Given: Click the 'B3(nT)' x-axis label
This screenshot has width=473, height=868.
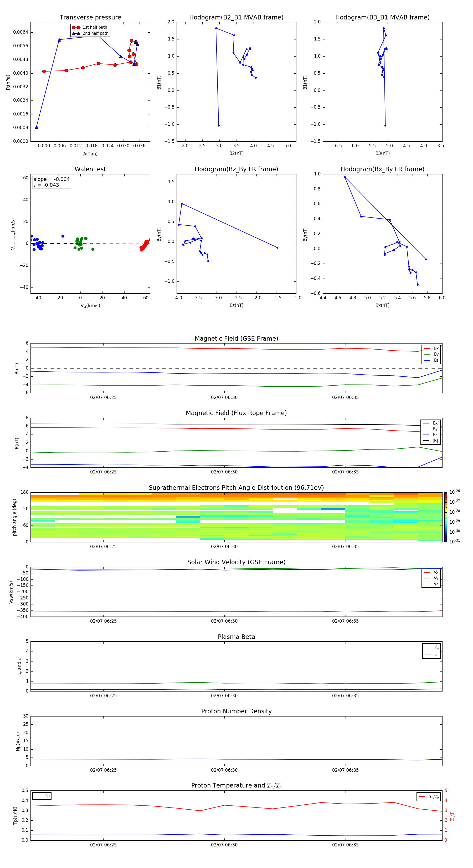Looking at the screenshot, I should tap(382, 153).
